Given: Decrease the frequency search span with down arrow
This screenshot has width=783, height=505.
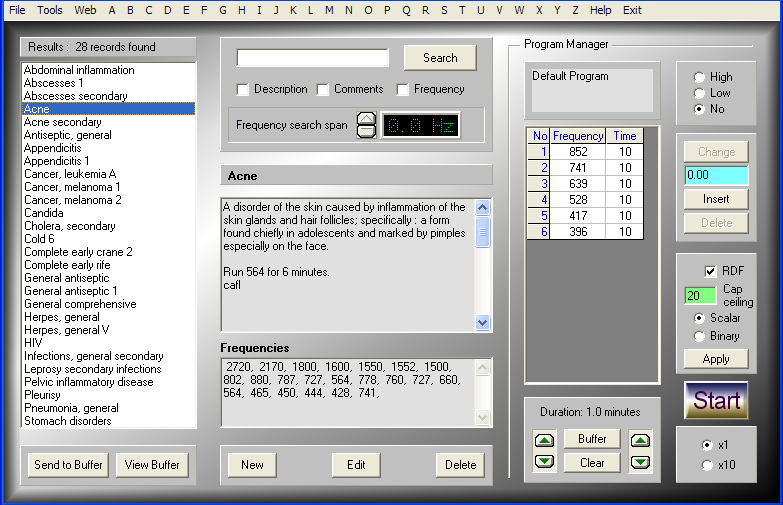Looking at the screenshot, I should (x=367, y=131).
